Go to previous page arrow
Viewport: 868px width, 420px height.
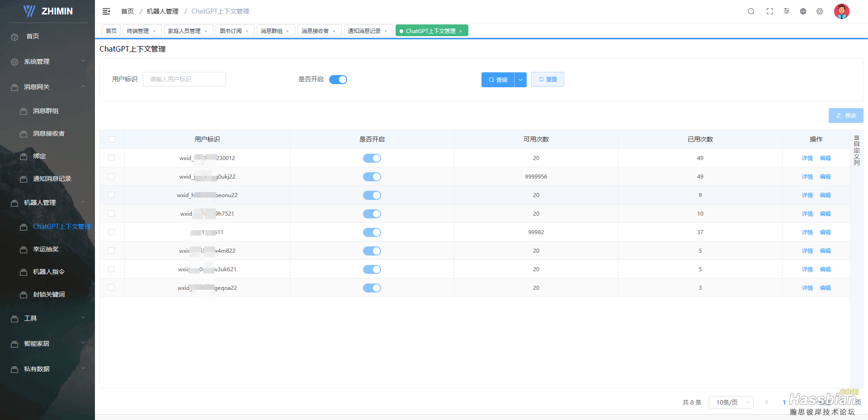coord(767,402)
